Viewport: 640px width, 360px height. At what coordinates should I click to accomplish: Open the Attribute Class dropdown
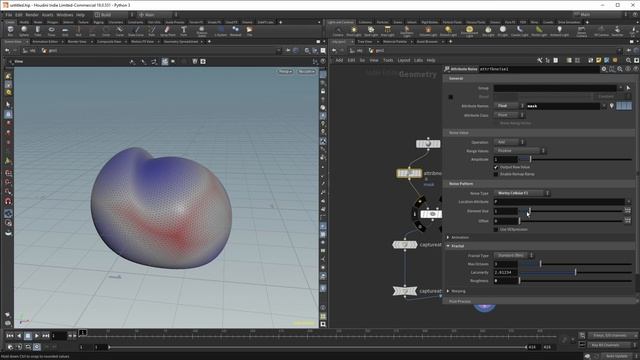[509, 115]
